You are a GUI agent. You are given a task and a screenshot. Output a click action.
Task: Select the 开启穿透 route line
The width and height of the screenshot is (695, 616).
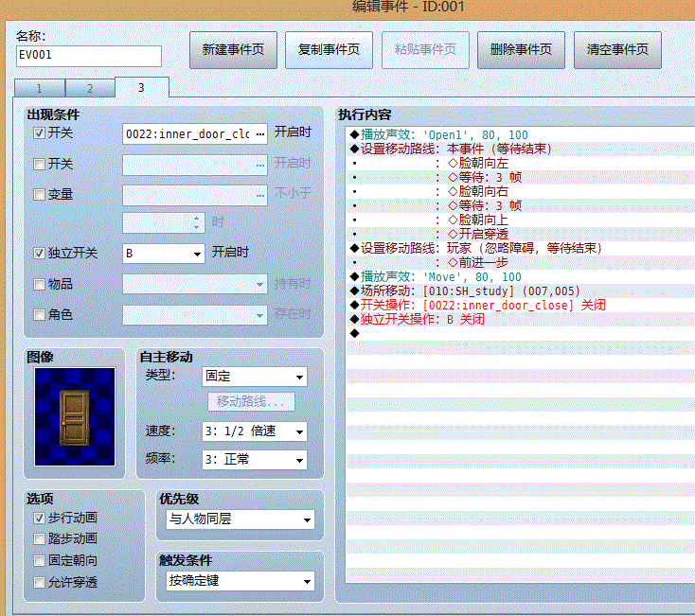tap(521, 234)
